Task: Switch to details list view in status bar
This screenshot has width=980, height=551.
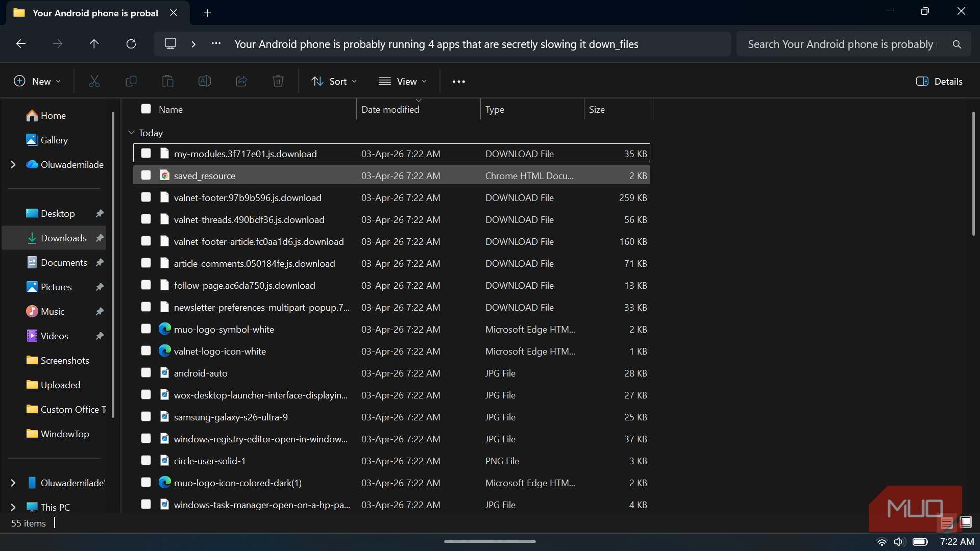Action: (947, 522)
